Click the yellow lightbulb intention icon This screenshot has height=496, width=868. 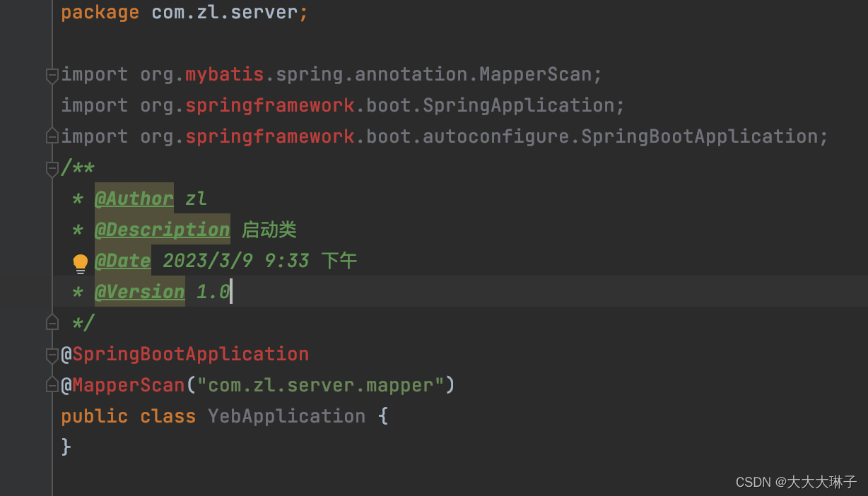(x=81, y=264)
